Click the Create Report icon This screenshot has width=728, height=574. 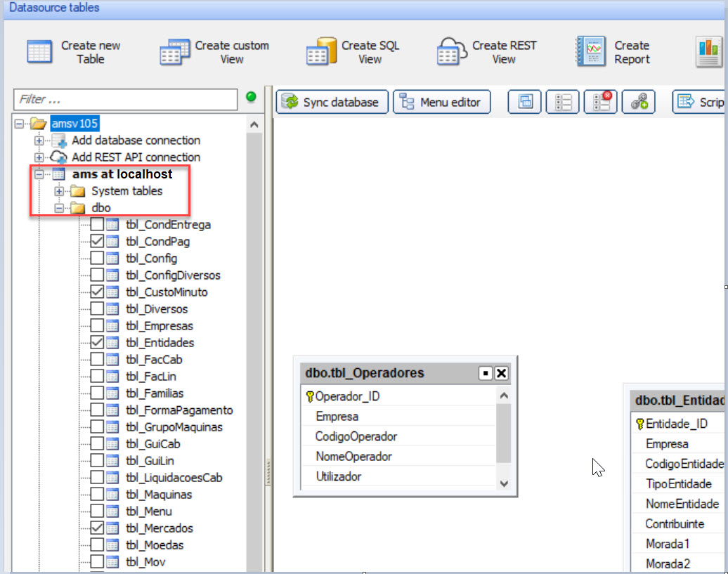click(591, 51)
